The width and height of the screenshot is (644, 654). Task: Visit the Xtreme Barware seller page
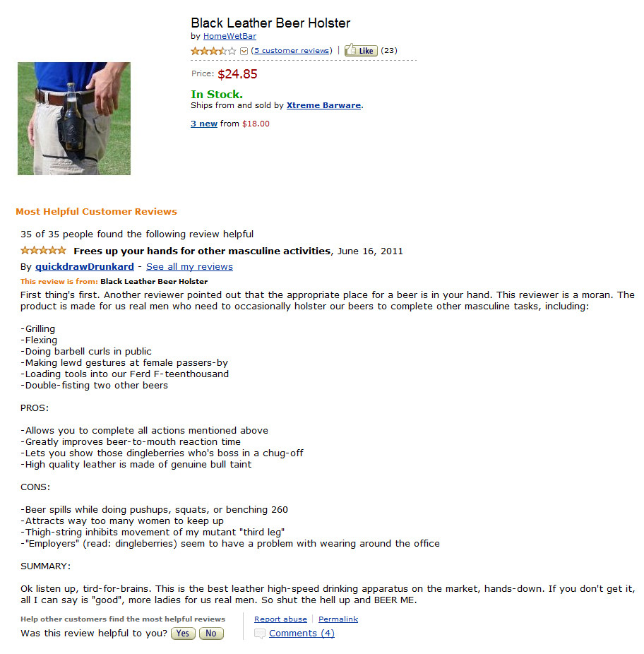coord(323,105)
